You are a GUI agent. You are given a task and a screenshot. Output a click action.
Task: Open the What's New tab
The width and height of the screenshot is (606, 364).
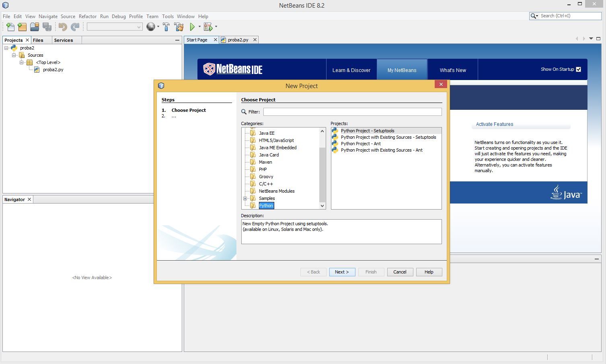pyautogui.click(x=453, y=70)
